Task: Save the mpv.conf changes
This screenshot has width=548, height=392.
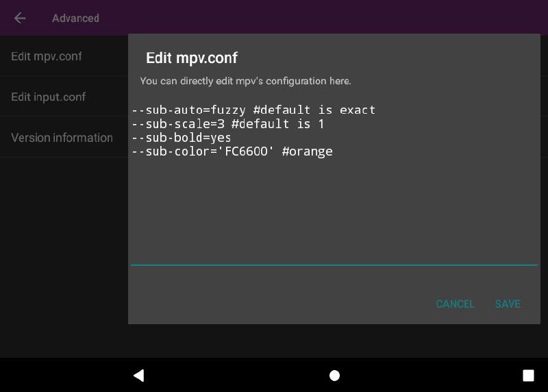Action: pyautogui.click(x=508, y=304)
